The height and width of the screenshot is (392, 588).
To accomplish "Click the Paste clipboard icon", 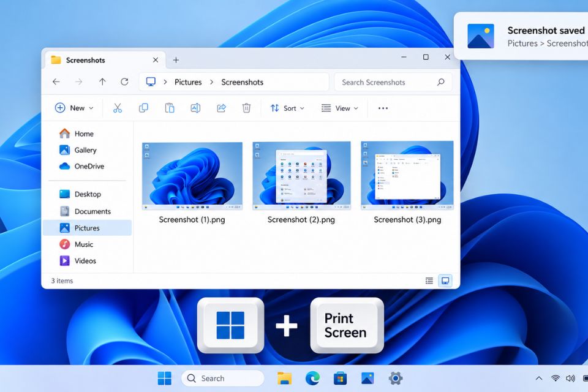I will 170,108.
